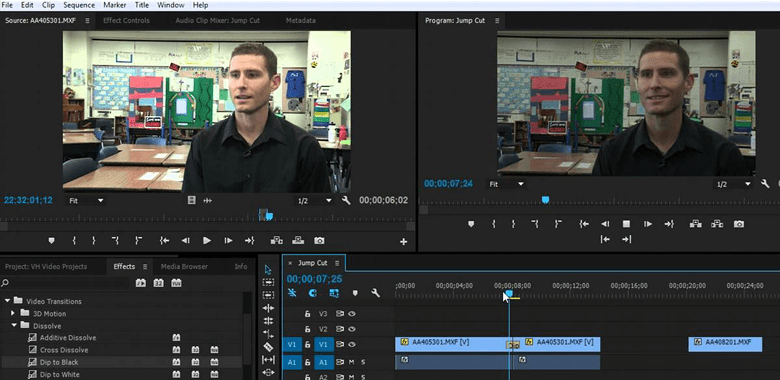Step back one frame in Source monitor
Screen dimensions: 780x380
[x=186, y=240]
